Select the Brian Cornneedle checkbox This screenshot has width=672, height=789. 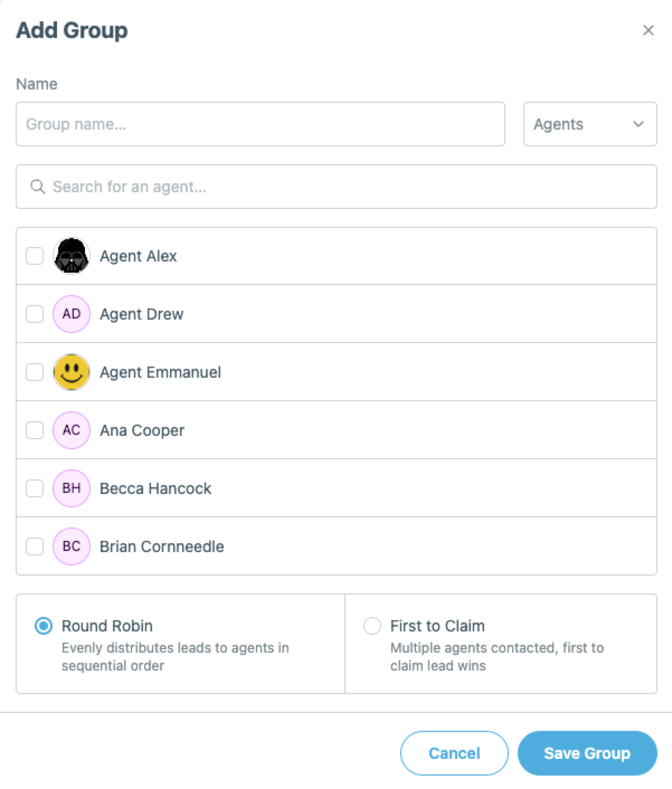(35, 546)
